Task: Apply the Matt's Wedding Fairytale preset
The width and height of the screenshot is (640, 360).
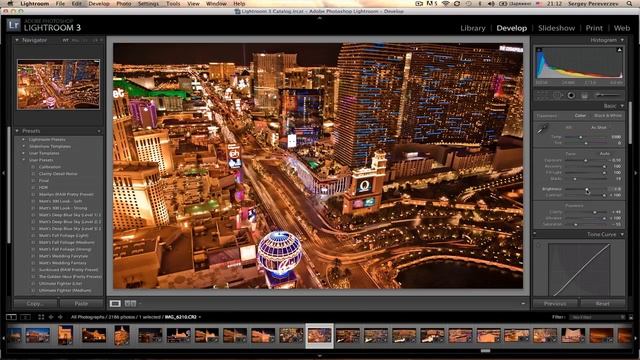Action: pyautogui.click(x=63, y=256)
